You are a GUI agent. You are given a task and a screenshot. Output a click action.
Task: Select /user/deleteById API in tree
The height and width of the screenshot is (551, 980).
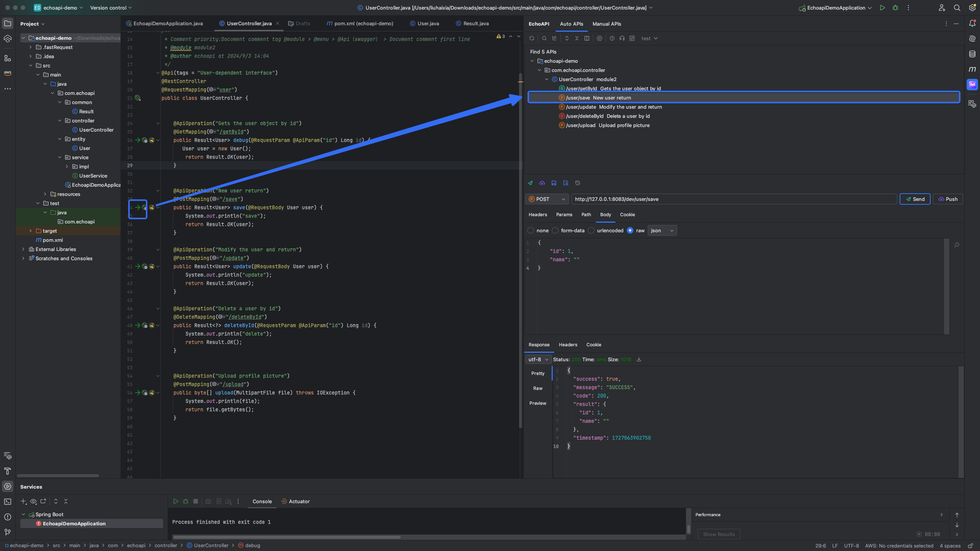[604, 116]
